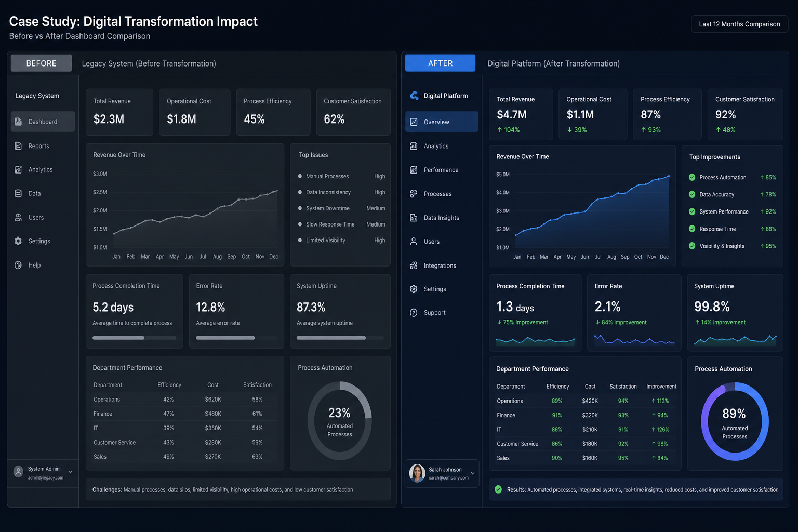Click the legacy Error Rate progress bar

click(x=236, y=338)
